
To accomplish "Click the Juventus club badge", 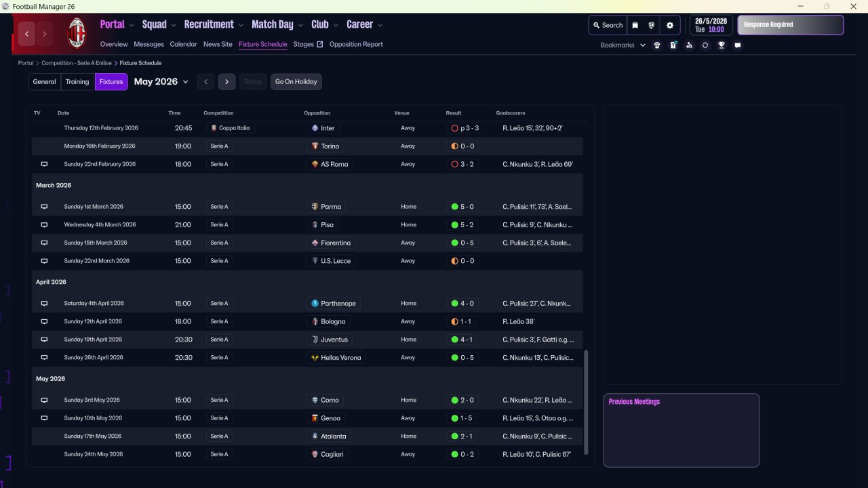I will [x=315, y=340].
